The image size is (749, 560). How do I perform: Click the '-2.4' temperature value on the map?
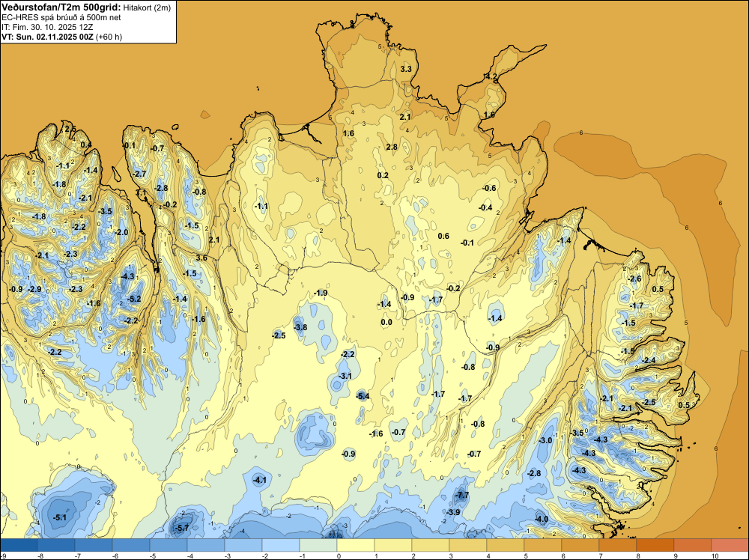[649, 360]
